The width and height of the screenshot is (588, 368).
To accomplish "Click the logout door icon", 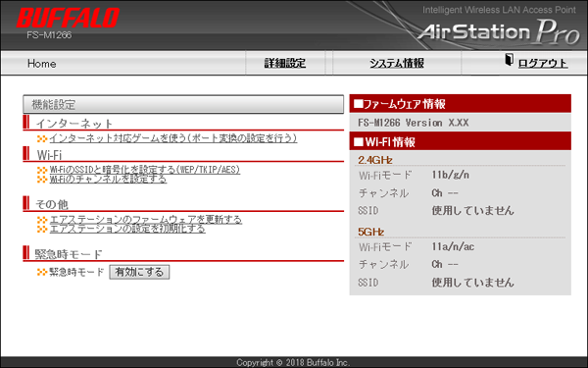I will 509,60.
